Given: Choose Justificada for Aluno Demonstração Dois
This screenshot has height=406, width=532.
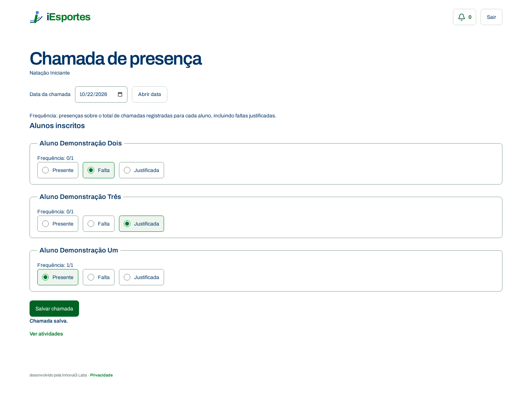Looking at the screenshot, I should (x=141, y=170).
